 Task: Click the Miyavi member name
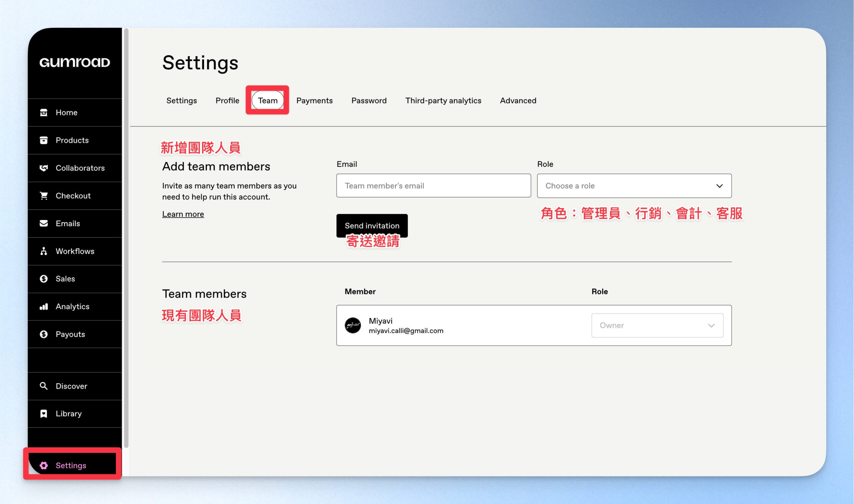point(381,321)
